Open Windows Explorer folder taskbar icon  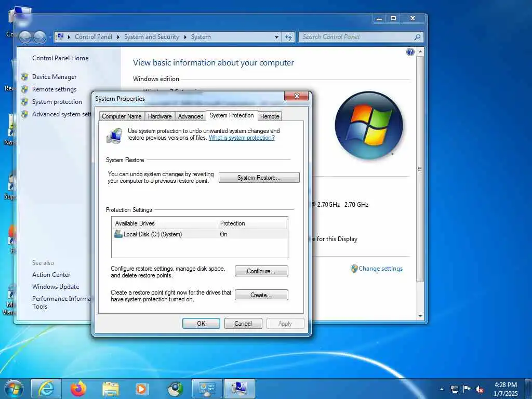tap(111, 389)
